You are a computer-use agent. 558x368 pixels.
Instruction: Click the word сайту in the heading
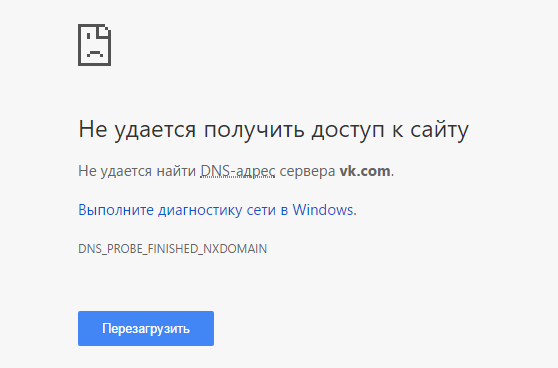coord(439,130)
